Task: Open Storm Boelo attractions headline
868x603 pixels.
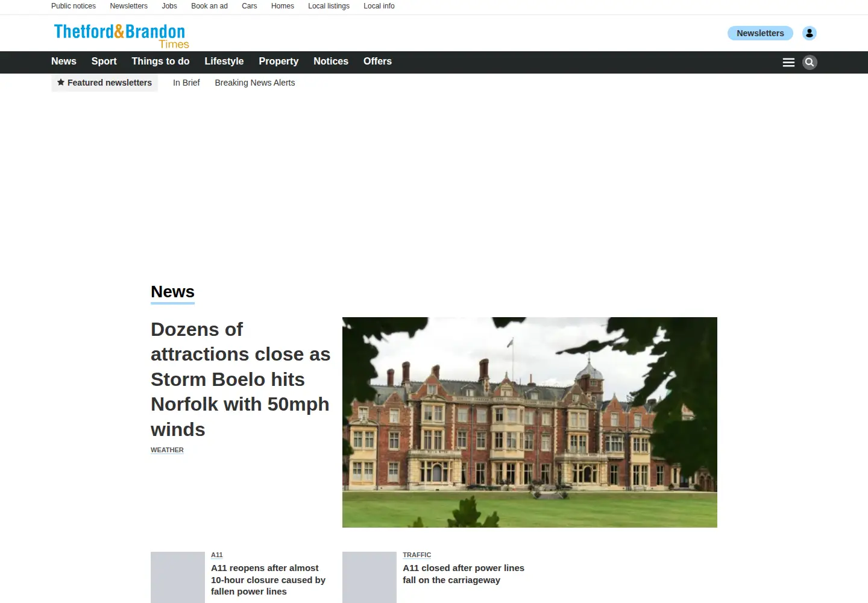Action: (x=241, y=379)
